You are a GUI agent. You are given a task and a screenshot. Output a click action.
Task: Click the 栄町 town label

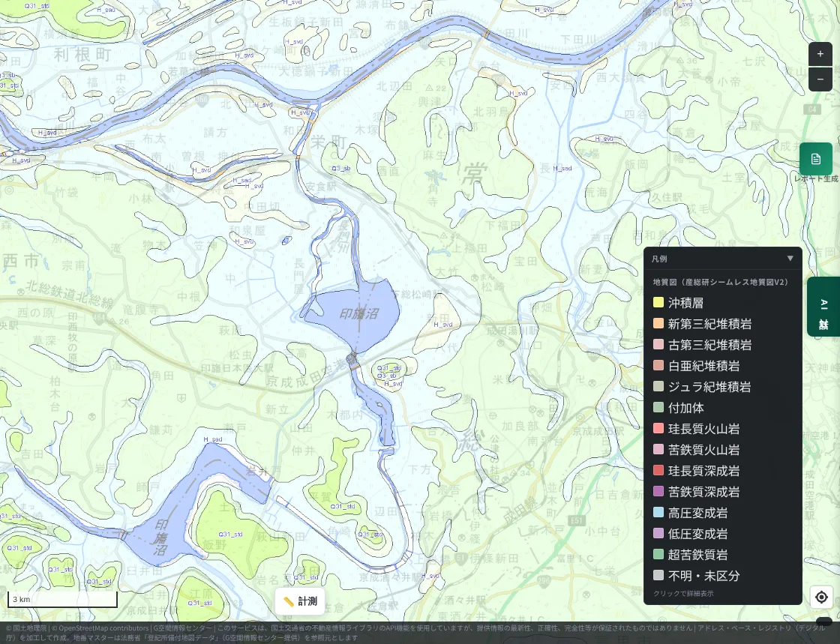328,142
